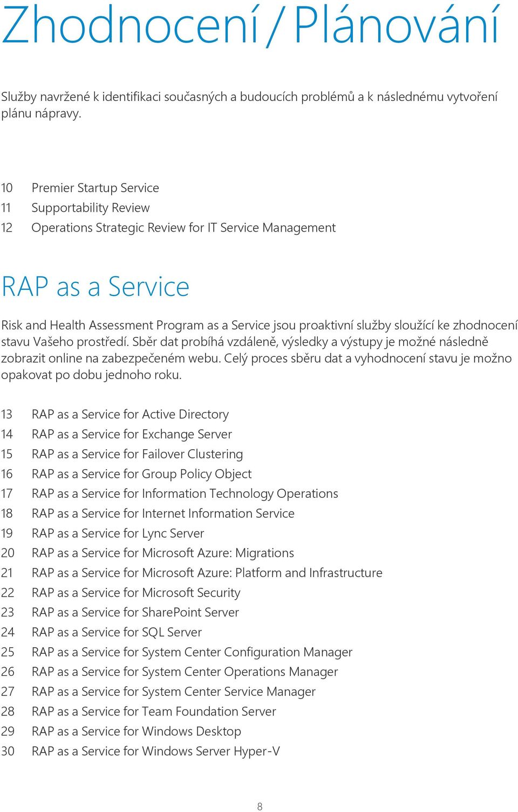This screenshot has height=812, width=518.
Task: Open System Center Configuration Manager entry
Action: click(192, 652)
